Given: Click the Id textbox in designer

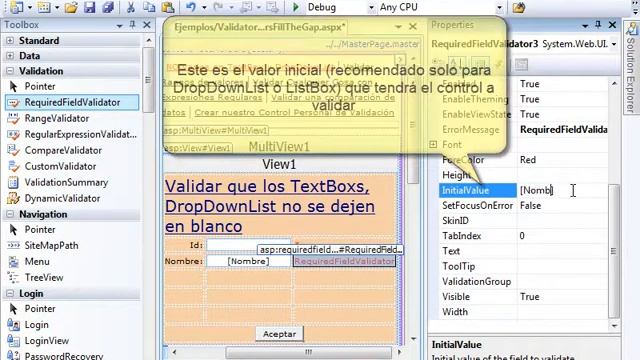Looking at the screenshot, I should [248, 245].
